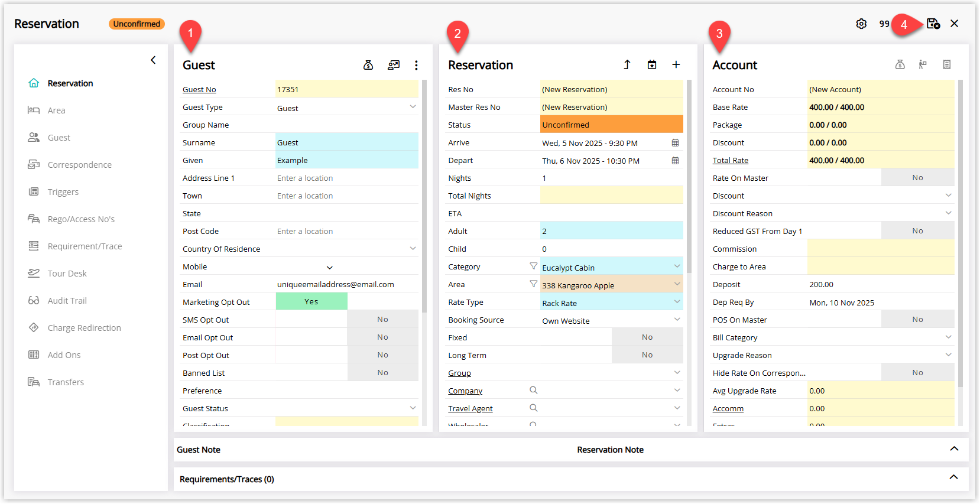Search Company with magnifier icon
Viewport: 980px width, 504px height.
(x=534, y=390)
